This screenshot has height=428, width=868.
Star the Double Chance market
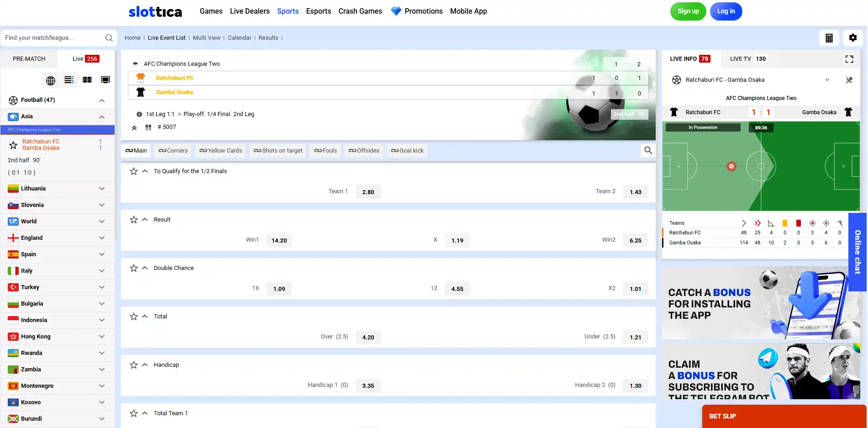click(x=134, y=268)
